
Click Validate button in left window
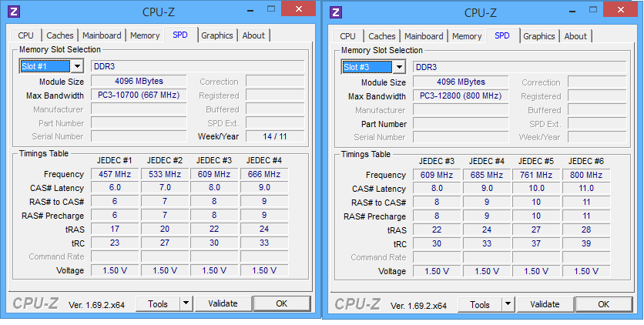pos(223,303)
